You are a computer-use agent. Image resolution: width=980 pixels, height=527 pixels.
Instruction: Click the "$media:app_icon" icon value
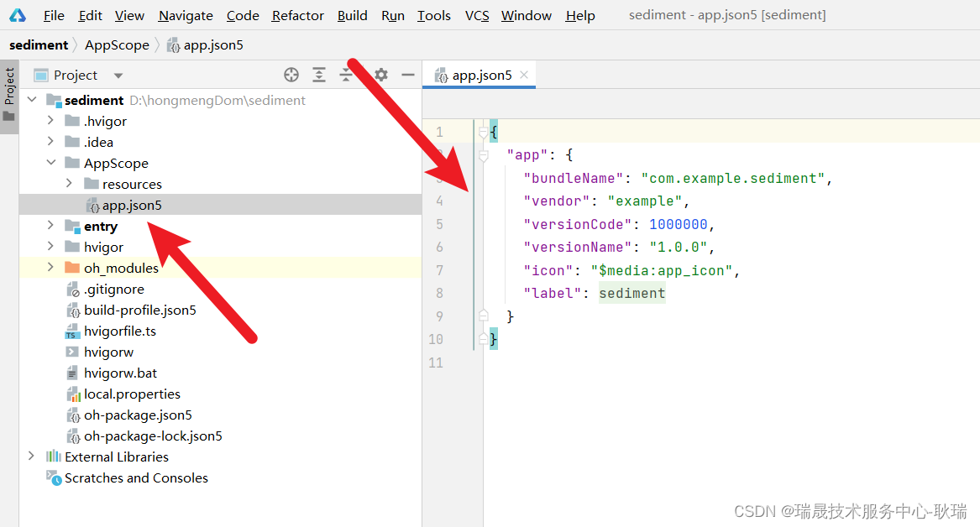(x=661, y=270)
